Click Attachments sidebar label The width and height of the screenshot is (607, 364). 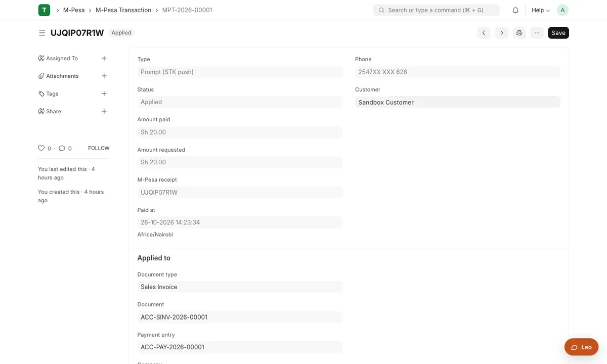62,76
